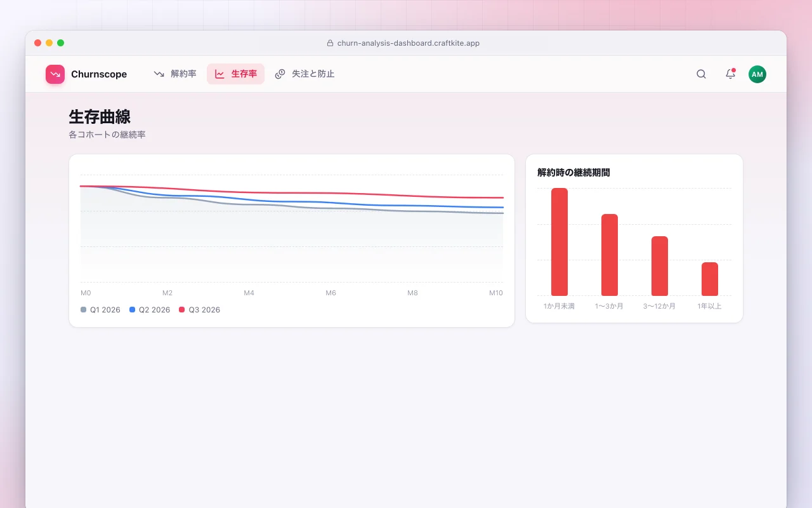812x508 pixels.
Task: Select the 3〜12か月 bar
Action: [x=660, y=266]
